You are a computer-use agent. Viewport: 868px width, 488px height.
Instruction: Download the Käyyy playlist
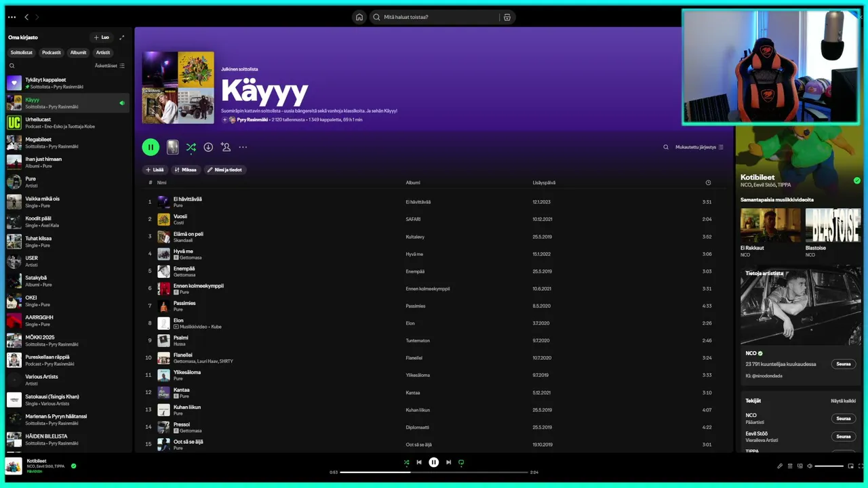[208, 147]
